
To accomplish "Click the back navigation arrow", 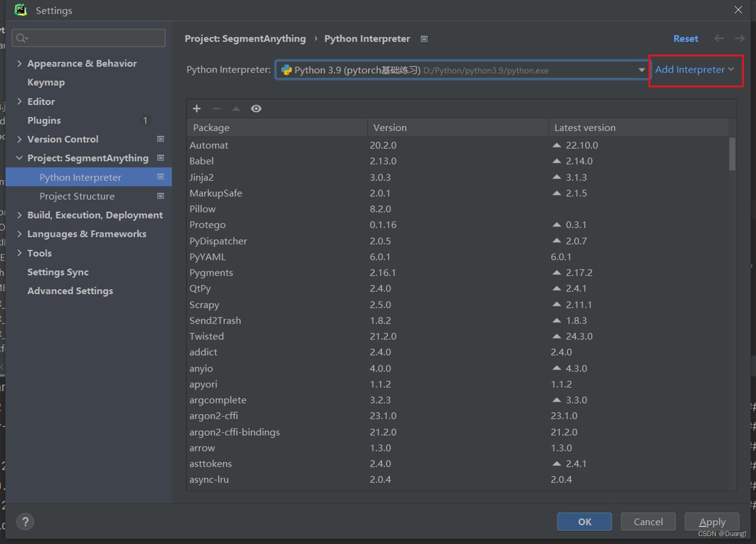I will pyautogui.click(x=719, y=38).
